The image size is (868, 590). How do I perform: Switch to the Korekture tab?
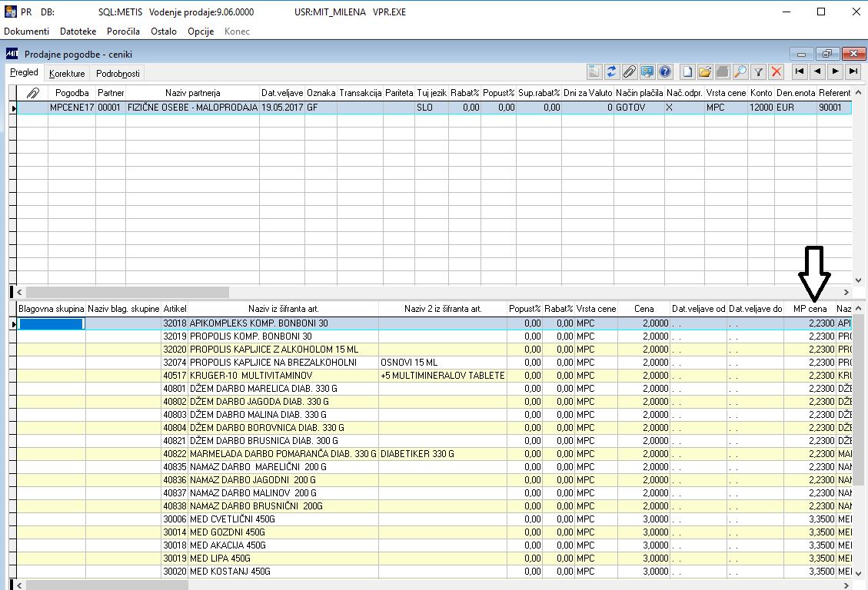tap(66, 74)
